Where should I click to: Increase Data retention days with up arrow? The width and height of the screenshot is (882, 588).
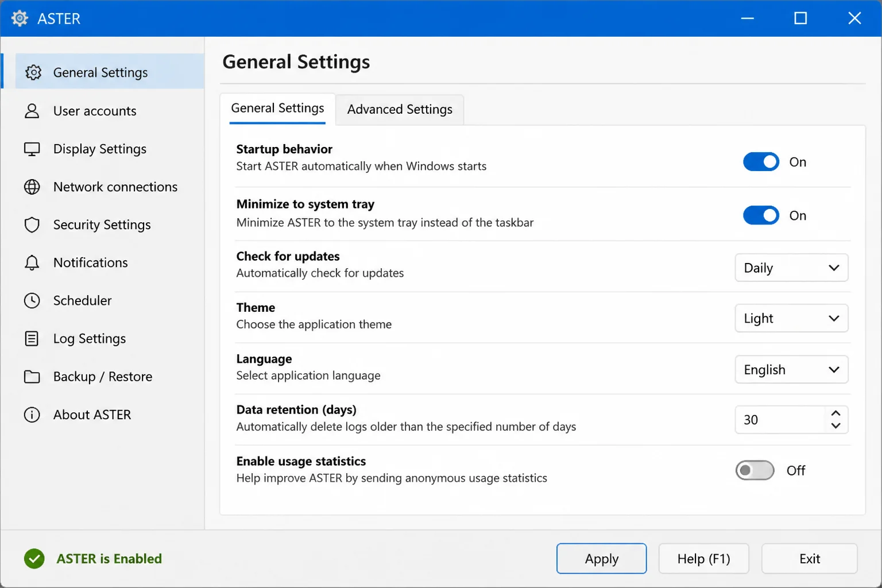coord(835,413)
